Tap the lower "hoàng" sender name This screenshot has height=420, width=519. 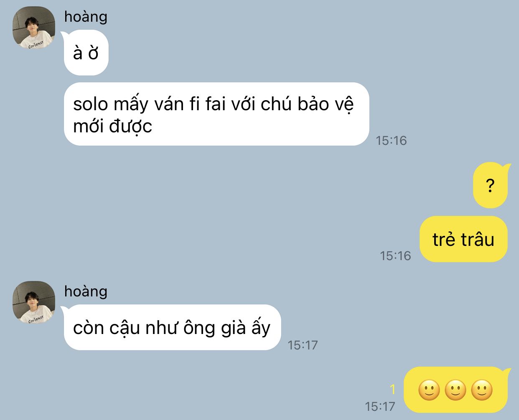tap(86, 291)
